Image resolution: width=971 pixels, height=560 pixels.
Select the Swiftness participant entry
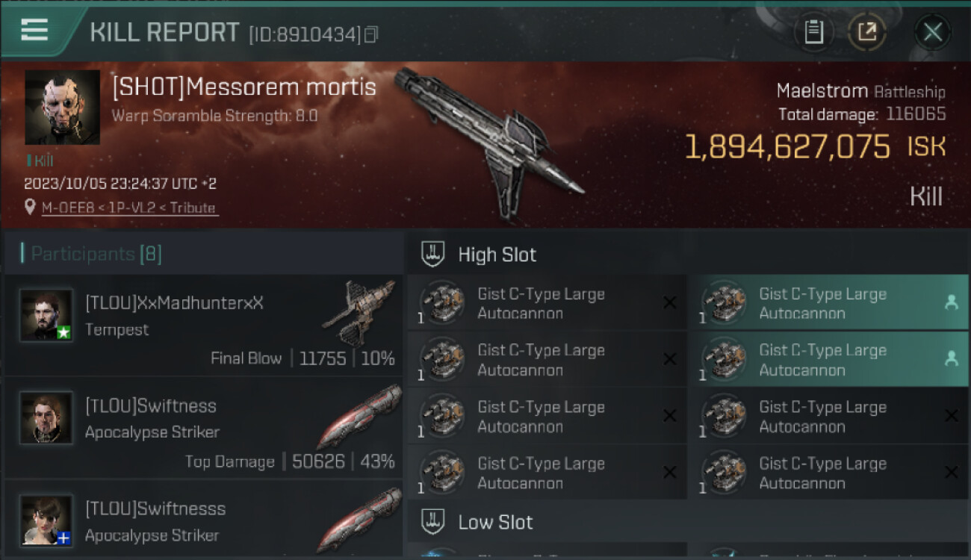click(x=203, y=428)
